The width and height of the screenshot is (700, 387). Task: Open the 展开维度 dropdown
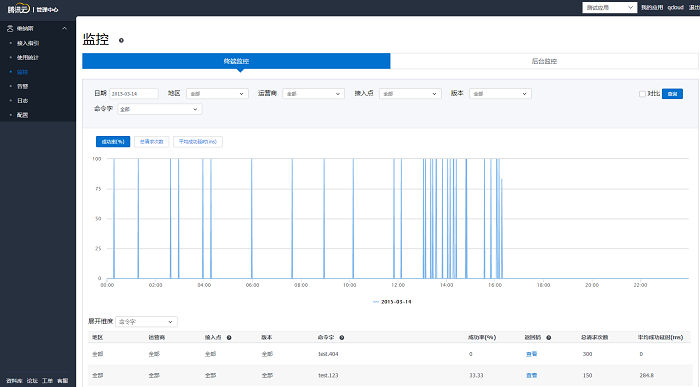(146, 321)
